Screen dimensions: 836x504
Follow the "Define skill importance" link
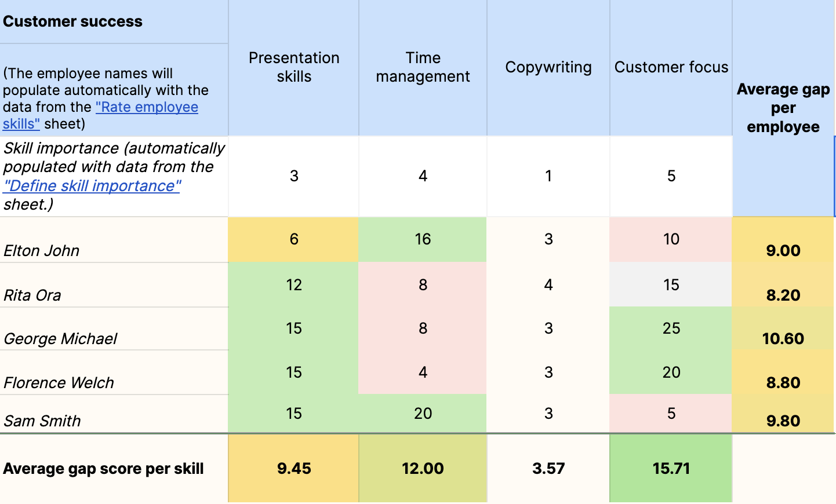tap(93, 186)
